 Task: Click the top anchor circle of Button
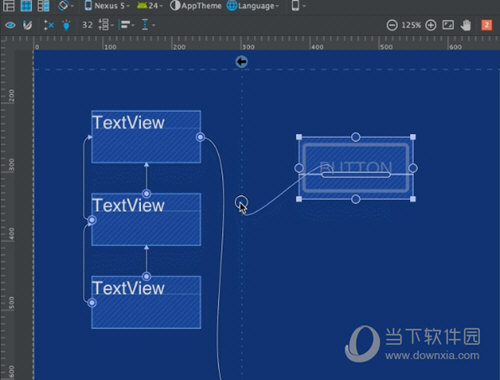point(356,137)
